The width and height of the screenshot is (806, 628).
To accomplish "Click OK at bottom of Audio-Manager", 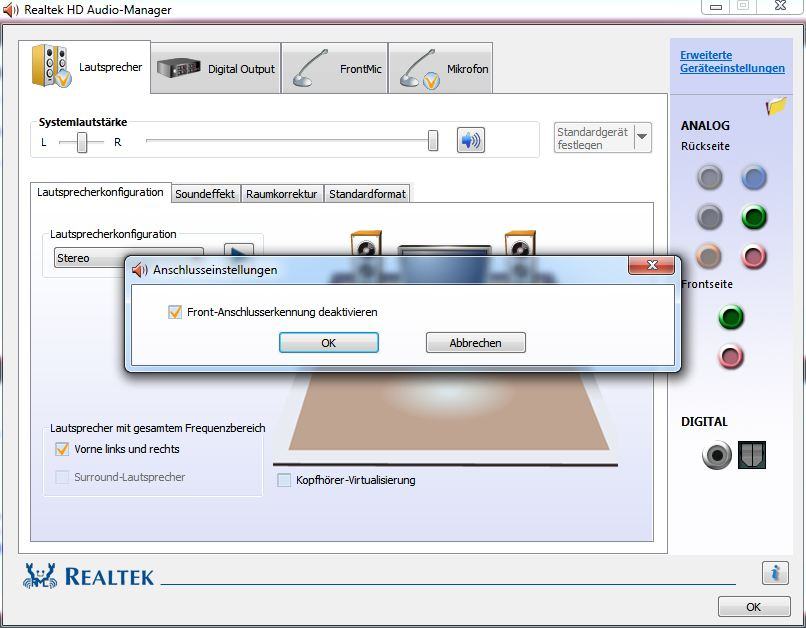I will [754, 606].
